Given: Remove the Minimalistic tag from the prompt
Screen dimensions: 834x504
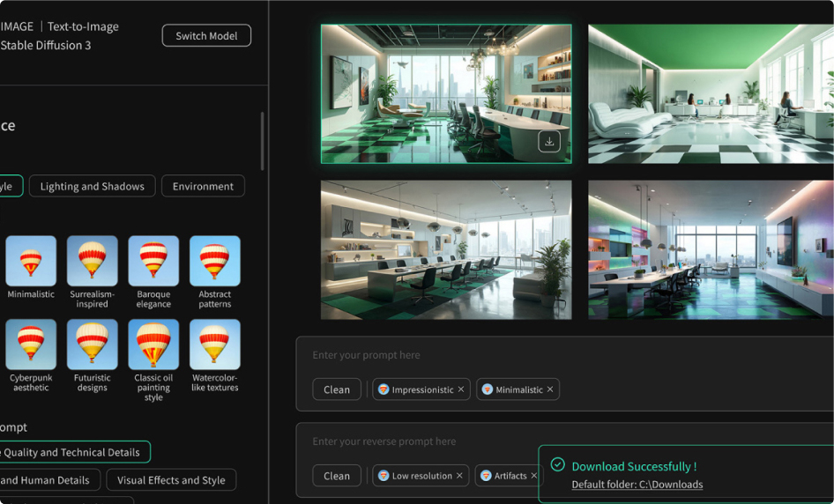Looking at the screenshot, I should [x=550, y=389].
